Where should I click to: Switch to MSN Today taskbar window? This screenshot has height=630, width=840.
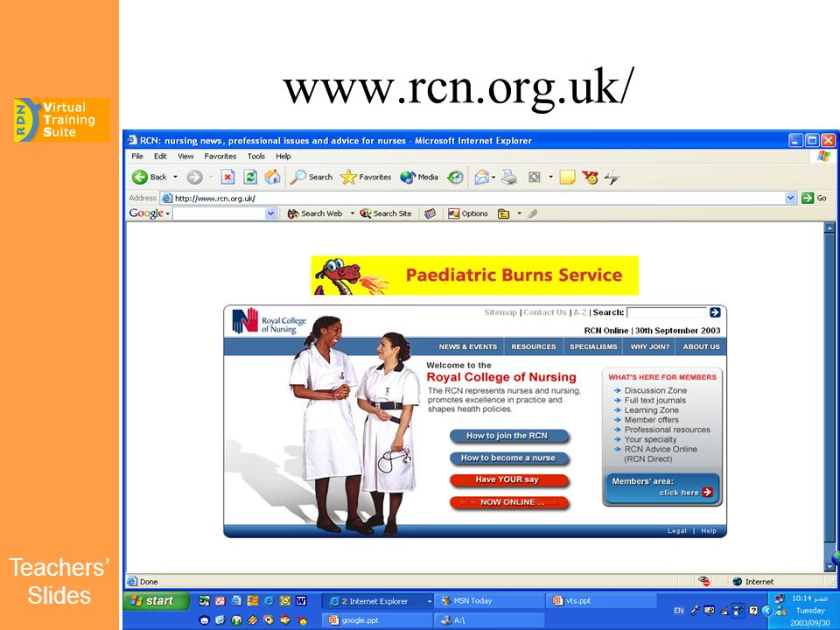click(x=487, y=602)
